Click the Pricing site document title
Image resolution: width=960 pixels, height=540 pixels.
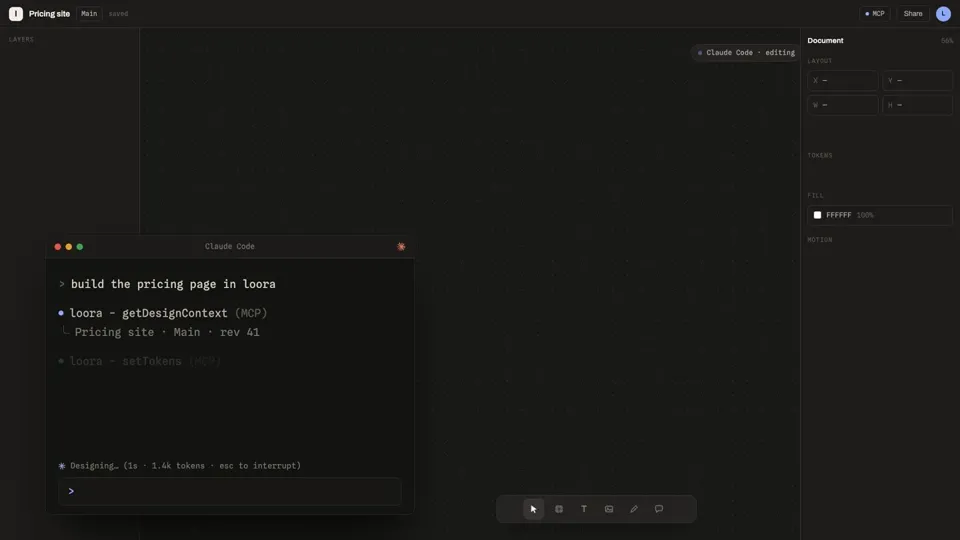[x=49, y=13]
